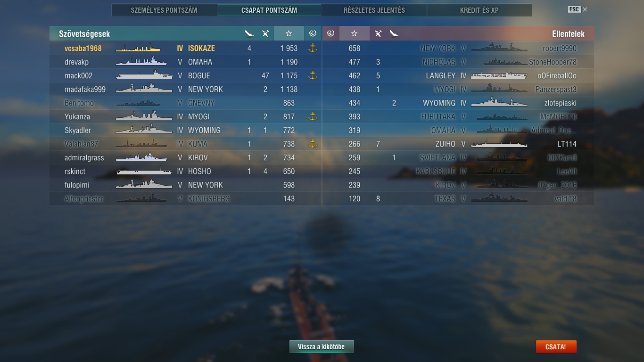Sort allies by aircraft shot down icon
This screenshot has height=362, width=644.
265,33
